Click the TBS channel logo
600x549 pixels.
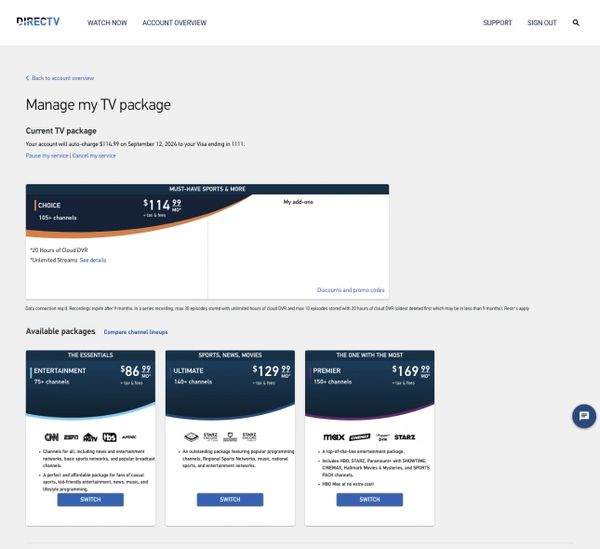point(107,437)
